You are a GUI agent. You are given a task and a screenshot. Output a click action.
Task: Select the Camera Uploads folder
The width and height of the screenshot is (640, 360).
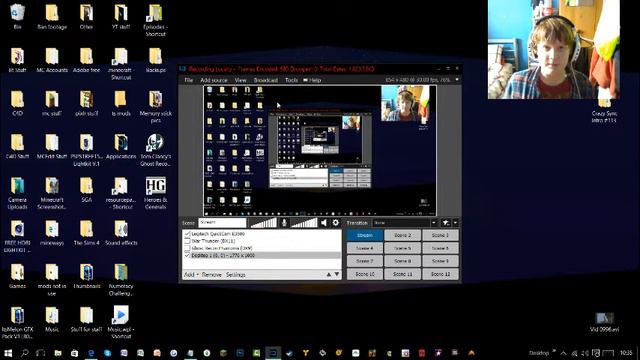pyautogui.click(x=17, y=193)
